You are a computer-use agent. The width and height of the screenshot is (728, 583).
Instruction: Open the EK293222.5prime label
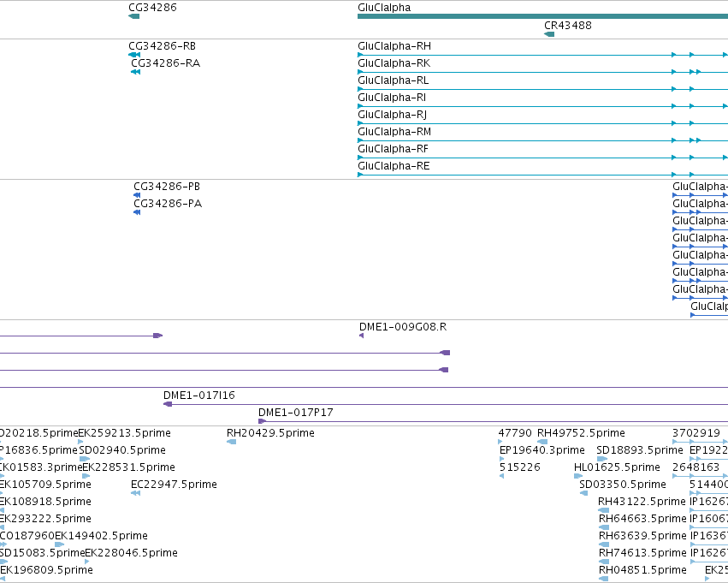45,519
